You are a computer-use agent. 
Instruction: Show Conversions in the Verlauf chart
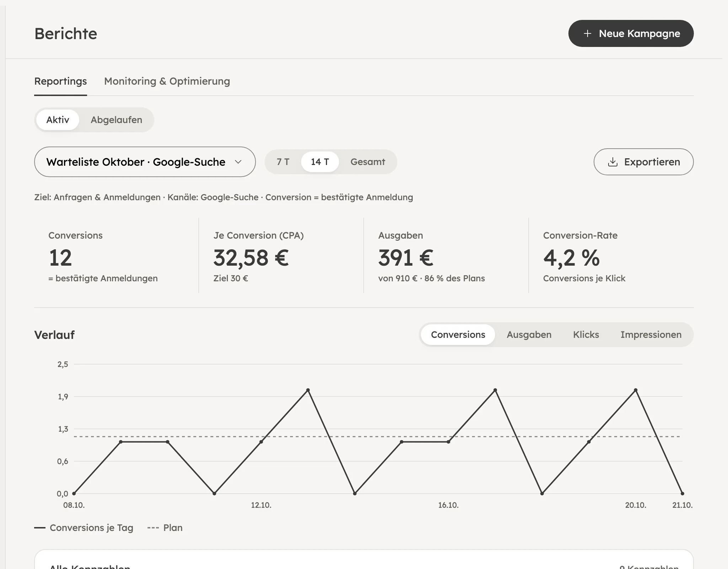(458, 335)
